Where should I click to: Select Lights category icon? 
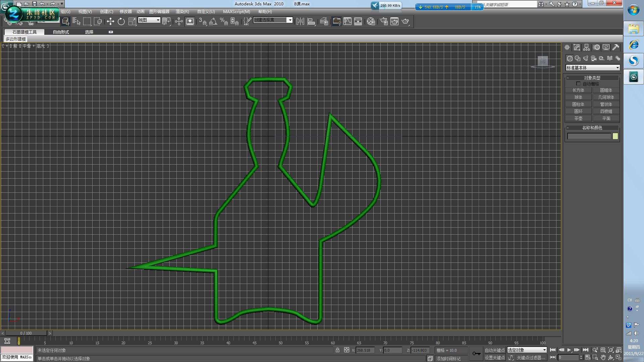(586, 58)
